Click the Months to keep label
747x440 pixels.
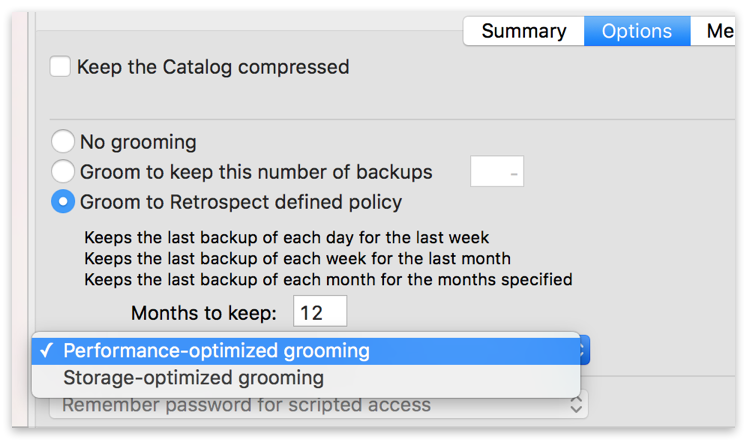pos(204,313)
